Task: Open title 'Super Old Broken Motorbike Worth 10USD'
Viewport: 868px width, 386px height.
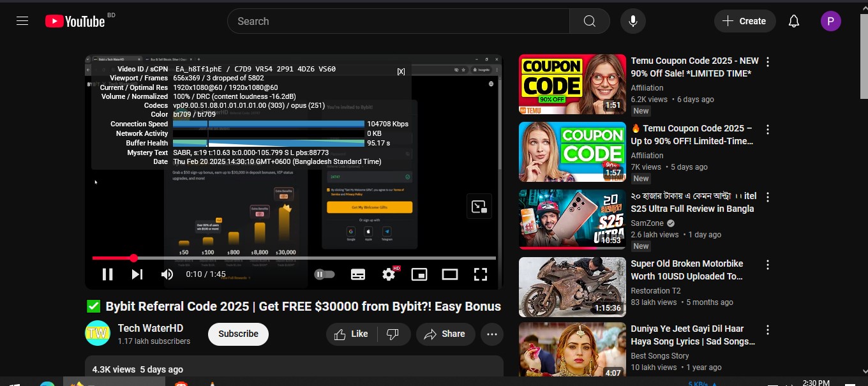Action: pos(687,270)
